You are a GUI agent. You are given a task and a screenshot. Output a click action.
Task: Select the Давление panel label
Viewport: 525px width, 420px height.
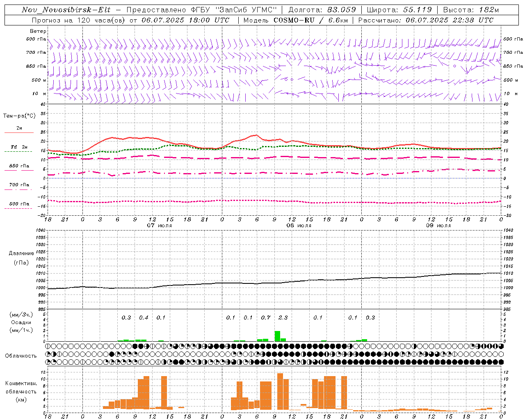21,253
